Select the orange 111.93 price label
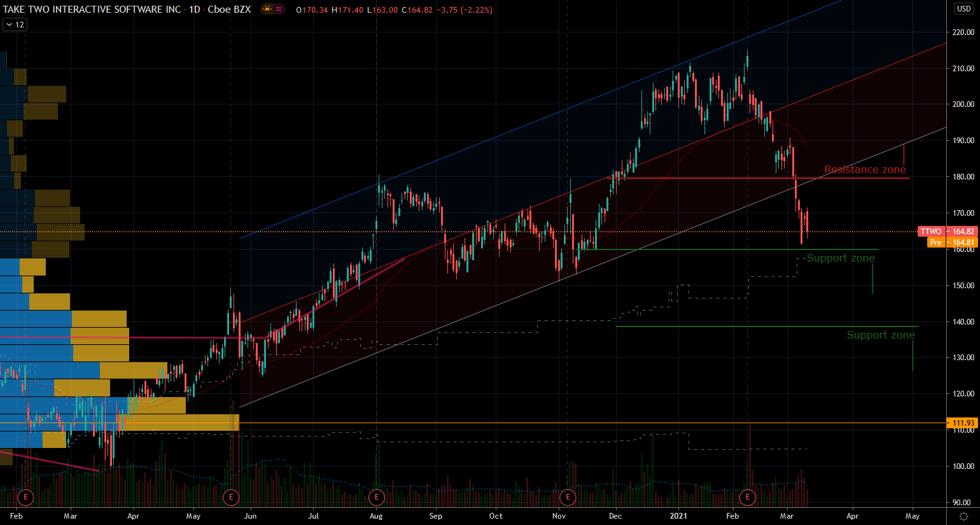The width and height of the screenshot is (980, 525). (x=962, y=423)
